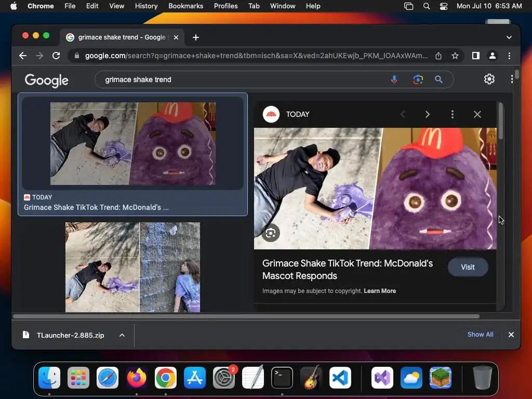Image resolution: width=532 pixels, height=399 pixels.
Task: Open Grimace Shake TikTok Trend result title
Action: coord(96,207)
